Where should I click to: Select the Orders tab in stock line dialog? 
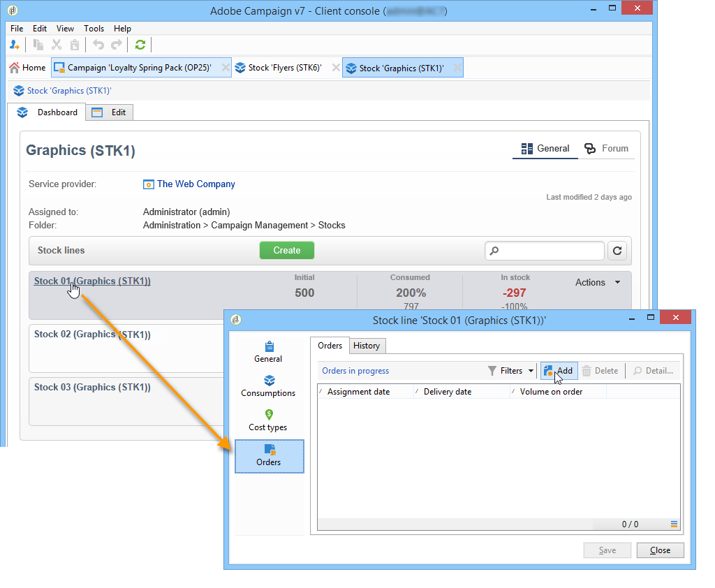coord(330,345)
